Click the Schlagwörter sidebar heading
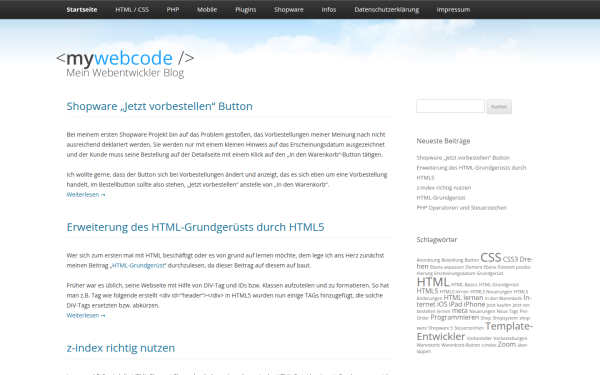The height and width of the screenshot is (375, 600). point(437,240)
